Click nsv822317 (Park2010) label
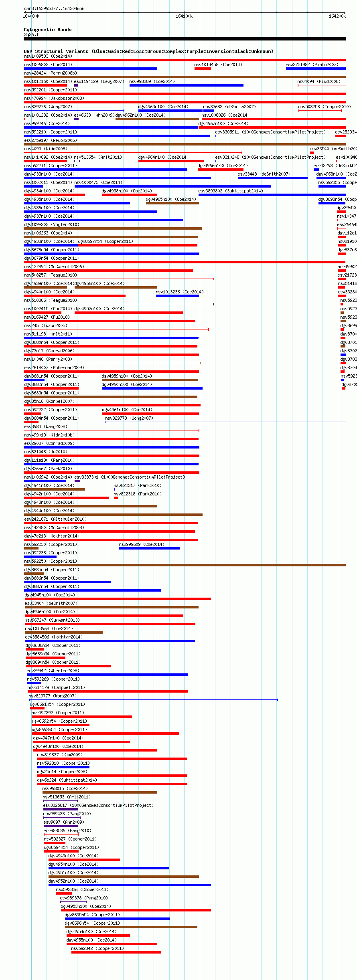 tap(138, 485)
